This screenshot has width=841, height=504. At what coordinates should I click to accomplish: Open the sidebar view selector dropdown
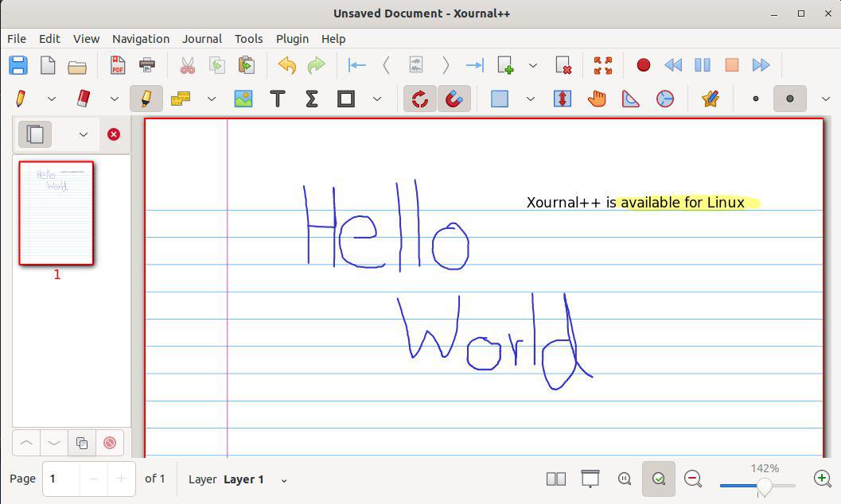(83, 134)
